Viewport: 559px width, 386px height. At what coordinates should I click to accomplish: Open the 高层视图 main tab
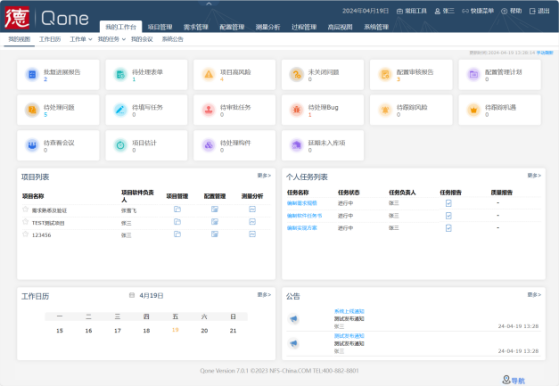click(340, 27)
